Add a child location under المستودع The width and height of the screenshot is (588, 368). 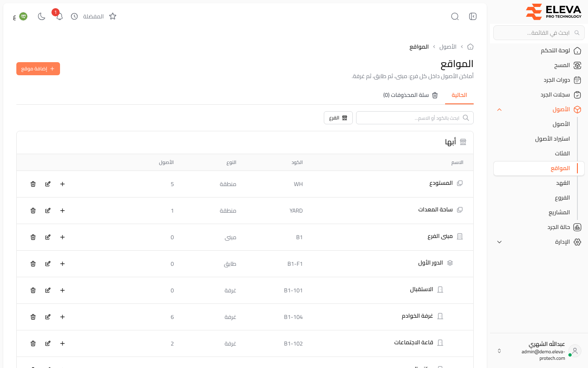point(62,184)
